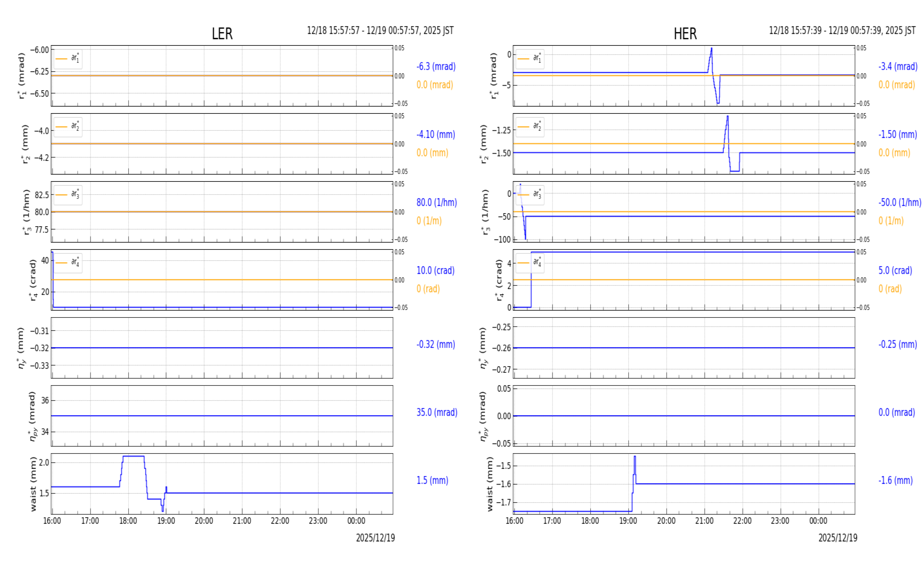Viewport: 924px width, 565px height.
Task: Select the LER time range ending 00:57:57 JST
Action: (380, 31)
